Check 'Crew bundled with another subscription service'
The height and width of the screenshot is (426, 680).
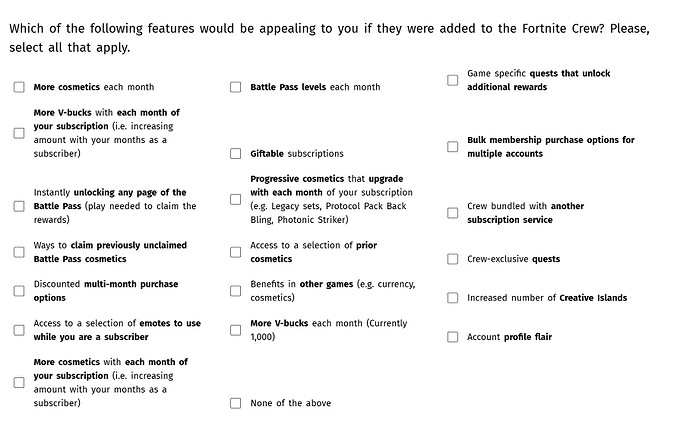click(452, 213)
